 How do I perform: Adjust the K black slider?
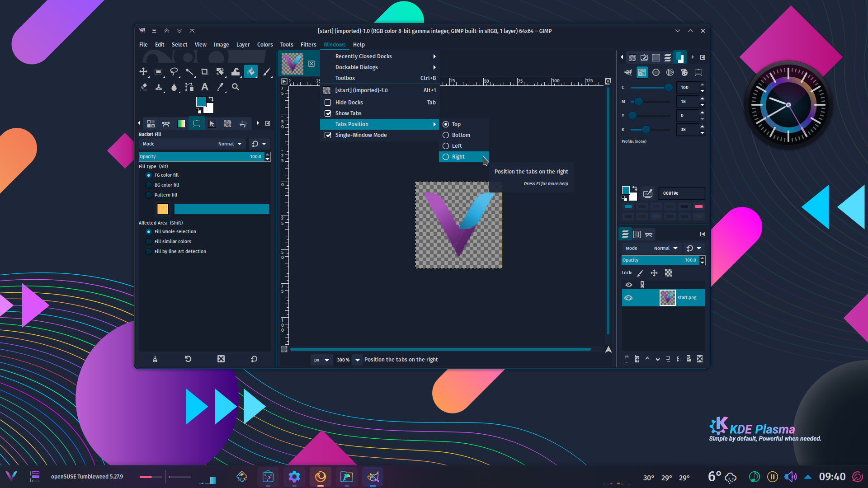(650, 130)
